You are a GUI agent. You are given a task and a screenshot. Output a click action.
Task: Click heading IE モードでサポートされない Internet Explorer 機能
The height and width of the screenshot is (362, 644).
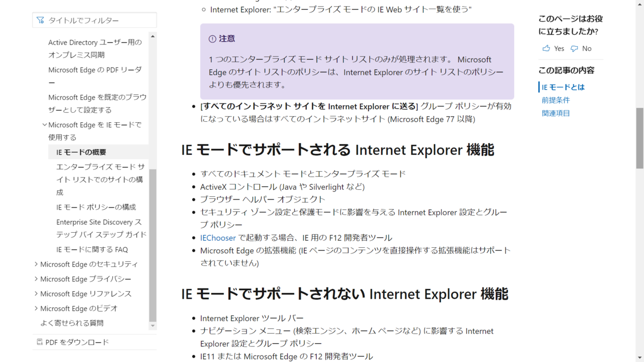345,294
